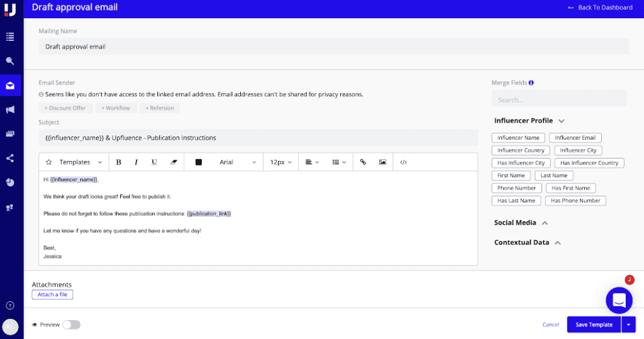Viewport: 644px width, 339px height.
Task: Open the Arial font dropdown
Action: pyautogui.click(x=237, y=162)
